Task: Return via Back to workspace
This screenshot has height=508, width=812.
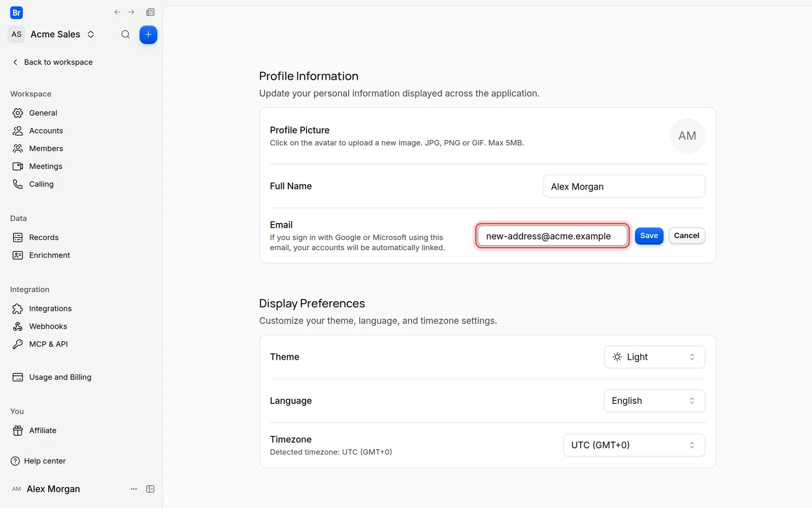Action: [52, 62]
